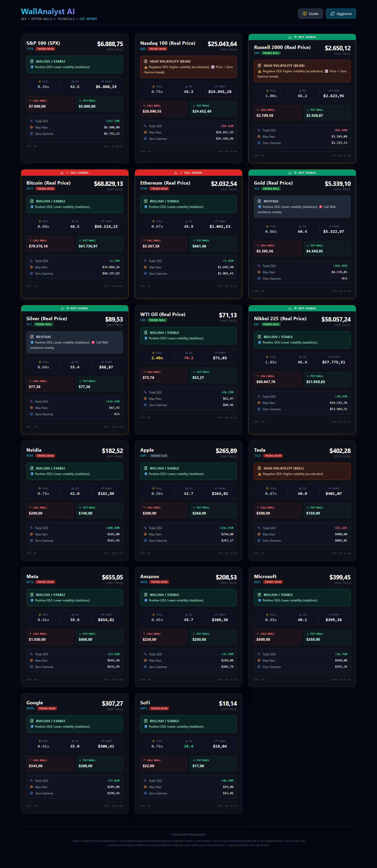Click warning triangle in Bitcoin SELL SIGNAL banner
Viewport: 377px width, 868px height.
tap(62, 173)
